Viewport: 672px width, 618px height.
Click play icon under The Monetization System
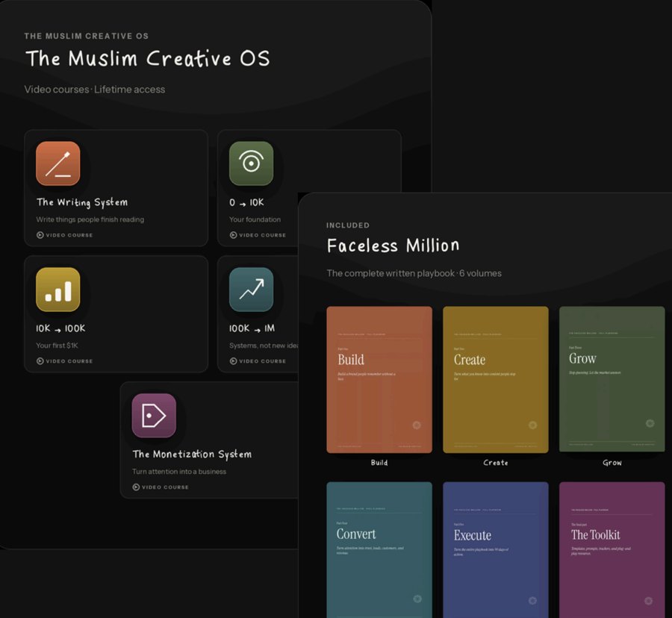pyautogui.click(x=136, y=487)
